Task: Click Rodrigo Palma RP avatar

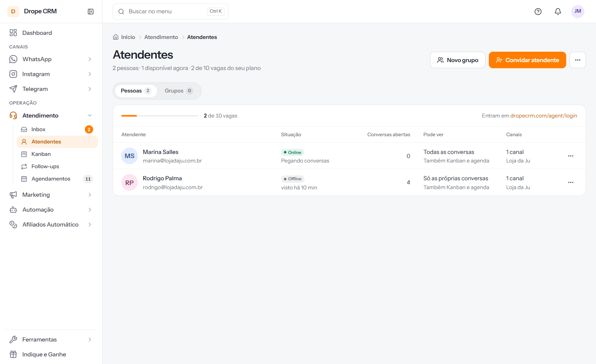Action: pos(129,182)
